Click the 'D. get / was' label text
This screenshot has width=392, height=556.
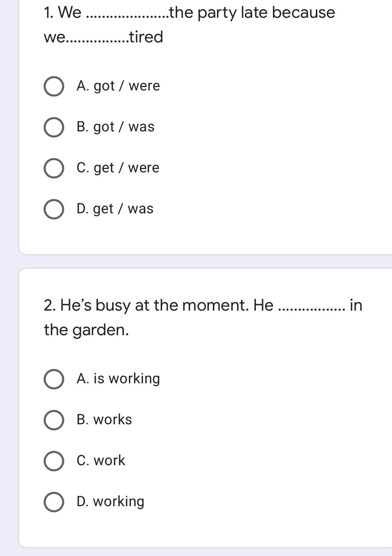(x=115, y=209)
